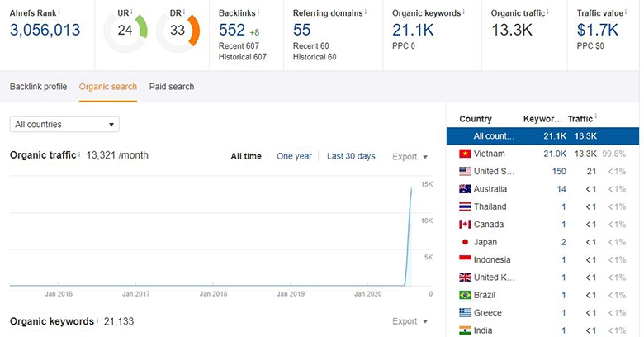644x337 pixels.
Task: Click Vietnam 99.8% traffic share
Action: pos(614,154)
